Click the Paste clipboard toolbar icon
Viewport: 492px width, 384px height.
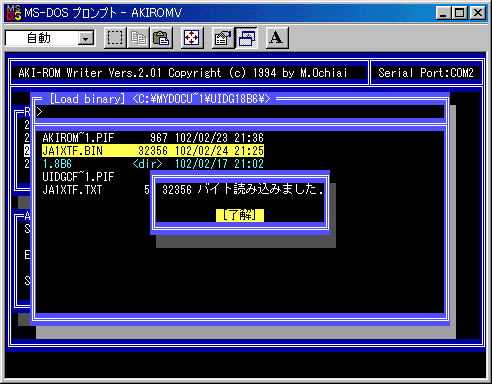click(161, 38)
